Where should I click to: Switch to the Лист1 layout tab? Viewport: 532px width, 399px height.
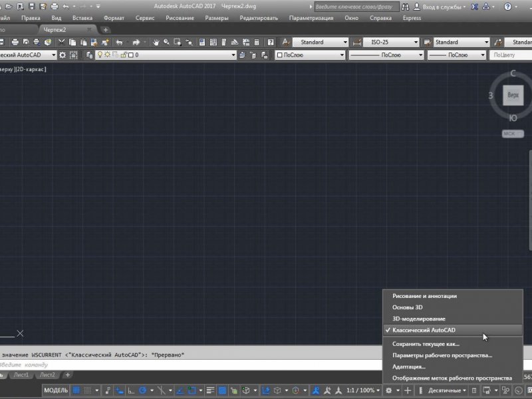tap(21, 375)
